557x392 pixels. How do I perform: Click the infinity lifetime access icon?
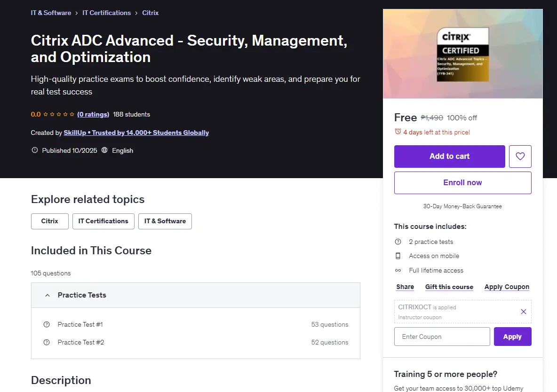(398, 271)
